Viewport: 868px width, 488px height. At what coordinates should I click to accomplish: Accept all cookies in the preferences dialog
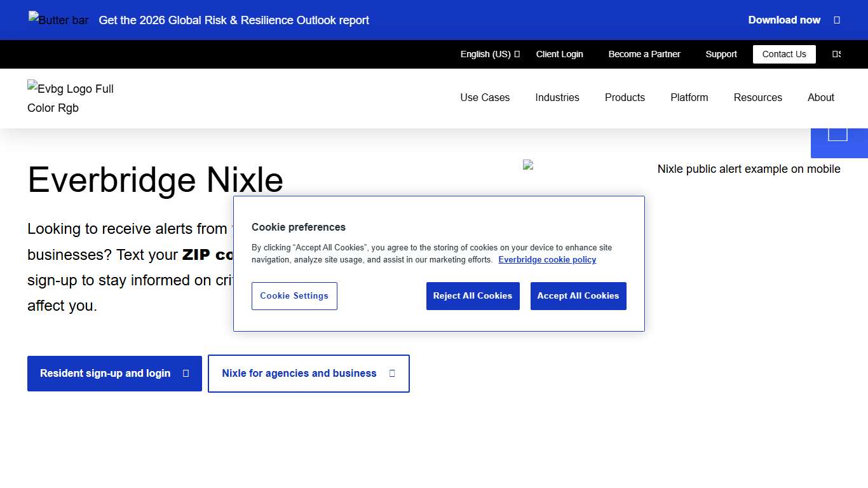(x=578, y=295)
